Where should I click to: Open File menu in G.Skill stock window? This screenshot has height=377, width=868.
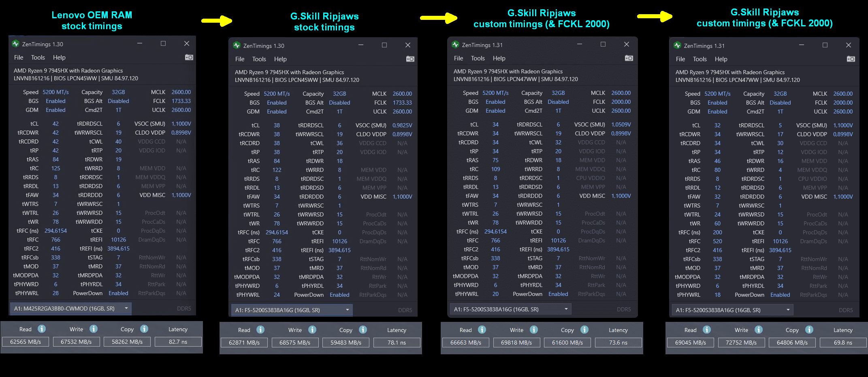tap(240, 59)
